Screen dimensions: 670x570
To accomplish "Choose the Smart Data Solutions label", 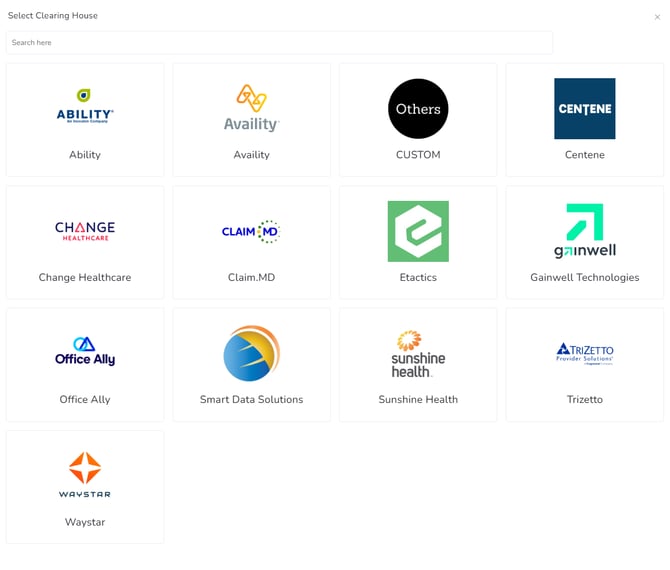I will coord(251,399).
